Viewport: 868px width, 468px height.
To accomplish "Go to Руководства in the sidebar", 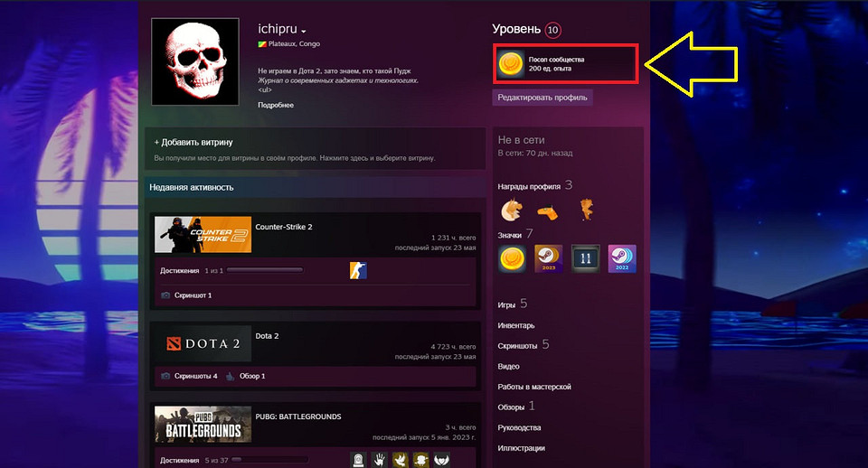I will (519, 427).
